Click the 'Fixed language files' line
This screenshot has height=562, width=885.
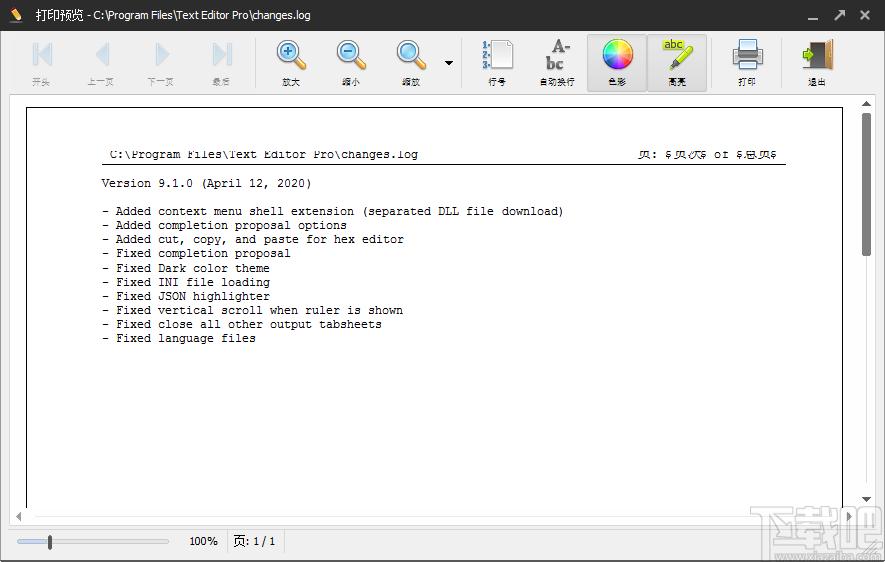click(178, 339)
